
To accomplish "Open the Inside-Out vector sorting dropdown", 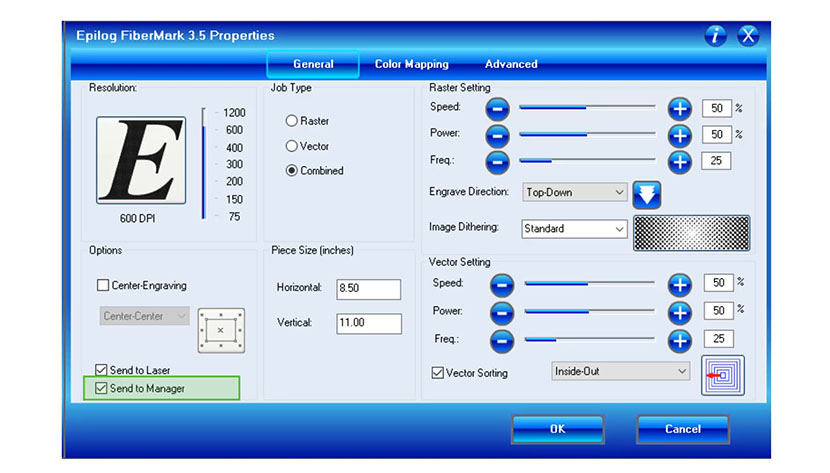I will [x=621, y=371].
